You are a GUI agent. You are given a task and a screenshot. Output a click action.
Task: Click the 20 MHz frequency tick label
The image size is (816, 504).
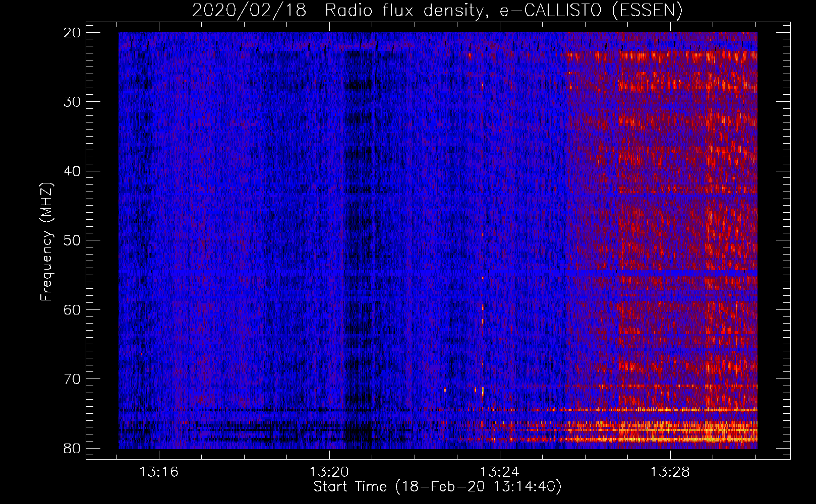click(72, 33)
